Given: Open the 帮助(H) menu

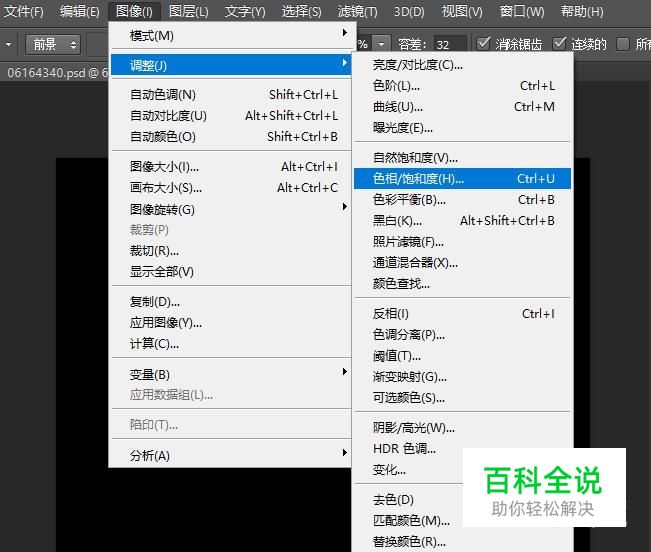Looking at the screenshot, I should click(582, 11).
